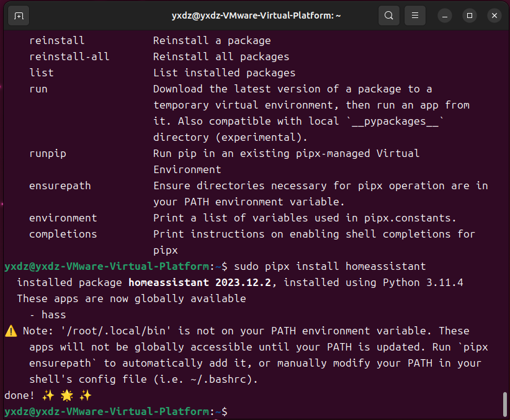The height and width of the screenshot is (420, 510).
Task: Click 'your PATH environment variable.' line
Action: click(x=249, y=202)
